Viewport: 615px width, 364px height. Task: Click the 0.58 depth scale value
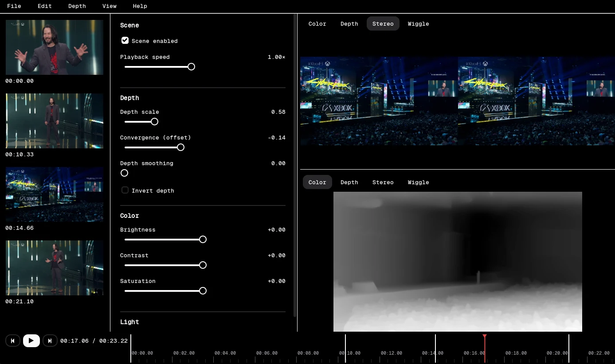tap(278, 112)
